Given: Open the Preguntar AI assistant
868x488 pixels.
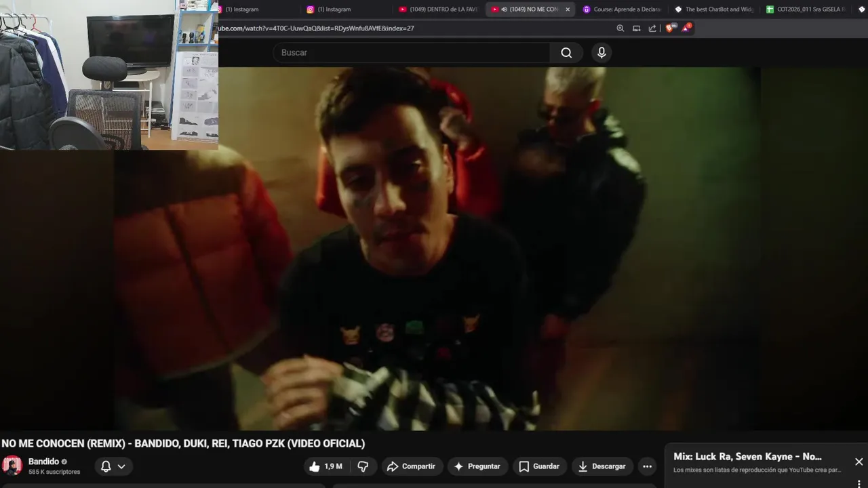Looking at the screenshot, I should click(x=477, y=466).
